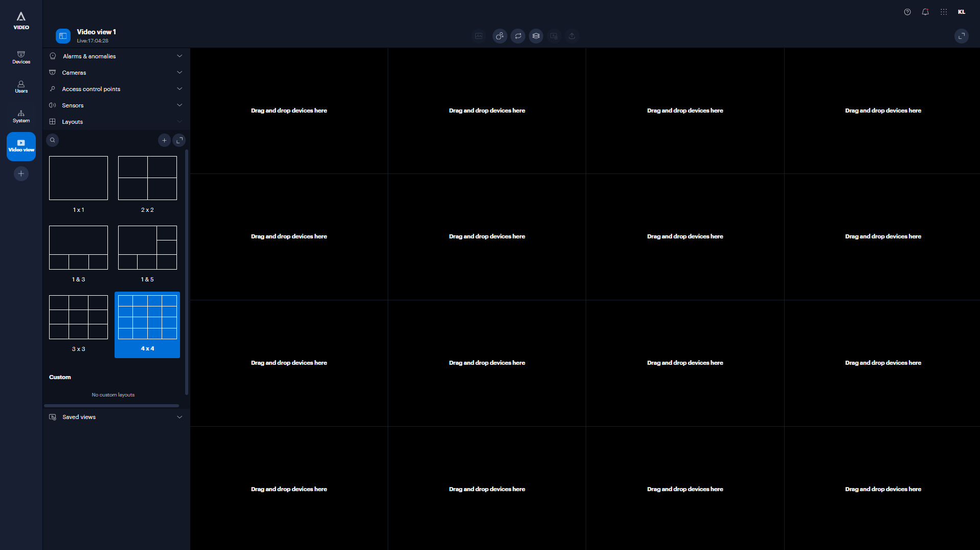Search layouts with the magnifier icon
This screenshot has height=550, width=980.
pyautogui.click(x=52, y=140)
